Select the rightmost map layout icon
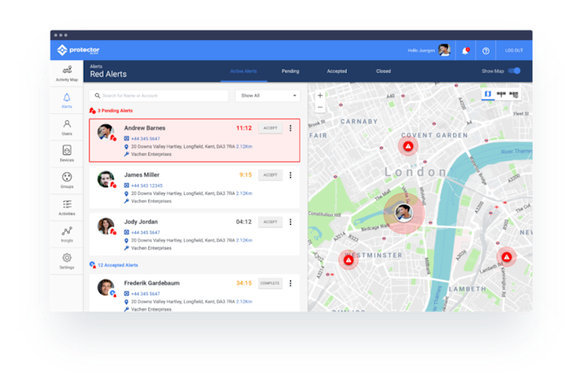This screenshot has height=392, width=583. (513, 94)
